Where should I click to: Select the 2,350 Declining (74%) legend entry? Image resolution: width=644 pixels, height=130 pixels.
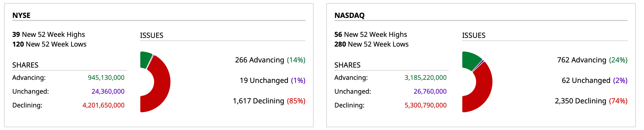591,101
